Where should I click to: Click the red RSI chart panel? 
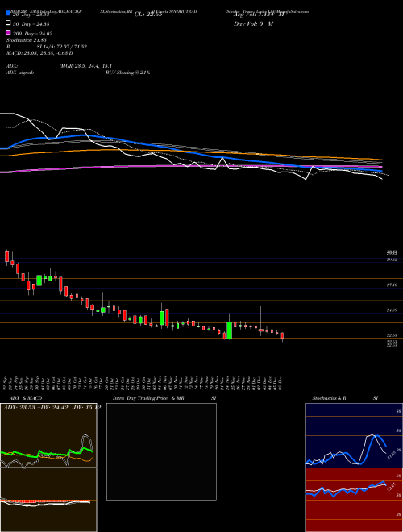(354, 500)
